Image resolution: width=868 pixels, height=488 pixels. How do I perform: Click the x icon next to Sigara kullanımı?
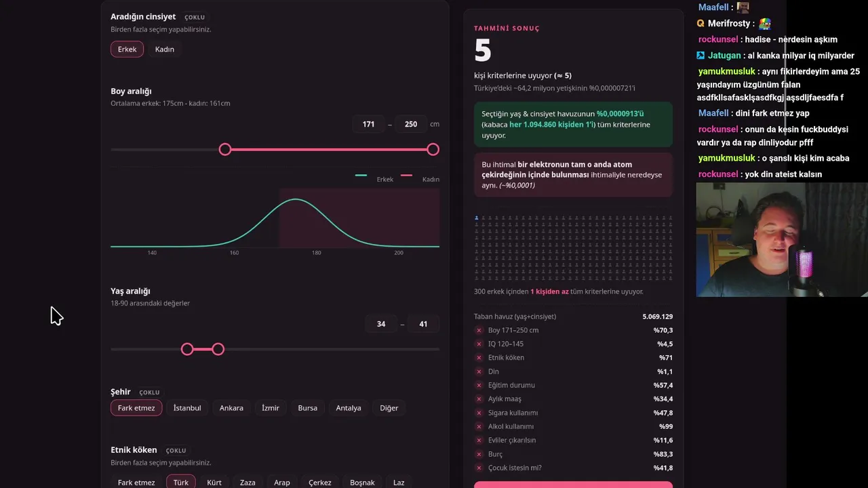pyautogui.click(x=479, y=413)
